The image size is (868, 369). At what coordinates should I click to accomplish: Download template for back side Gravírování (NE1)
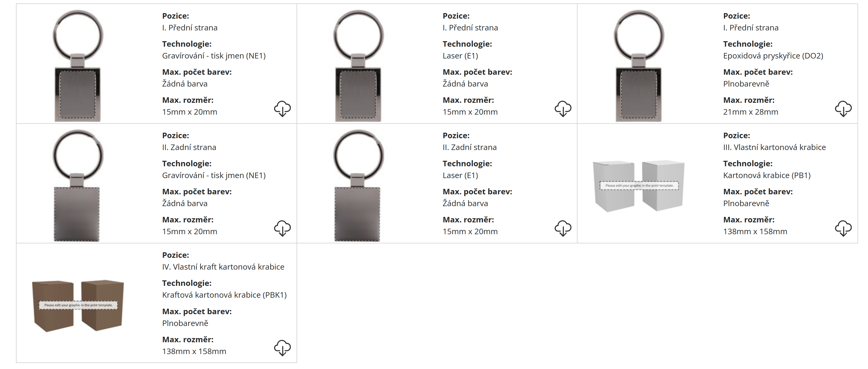(282, 228)
